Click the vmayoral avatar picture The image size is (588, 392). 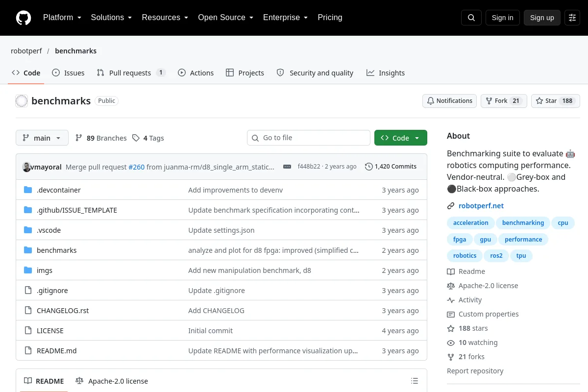click(x=26, y=167)
